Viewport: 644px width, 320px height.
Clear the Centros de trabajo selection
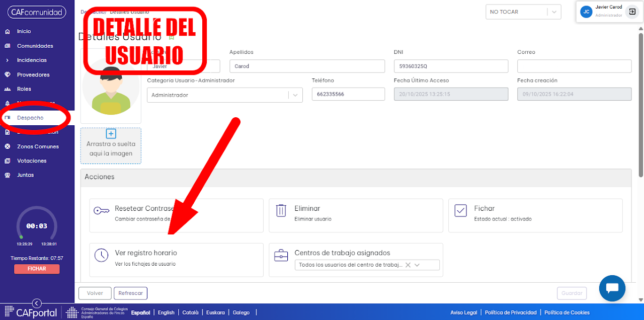408,265
